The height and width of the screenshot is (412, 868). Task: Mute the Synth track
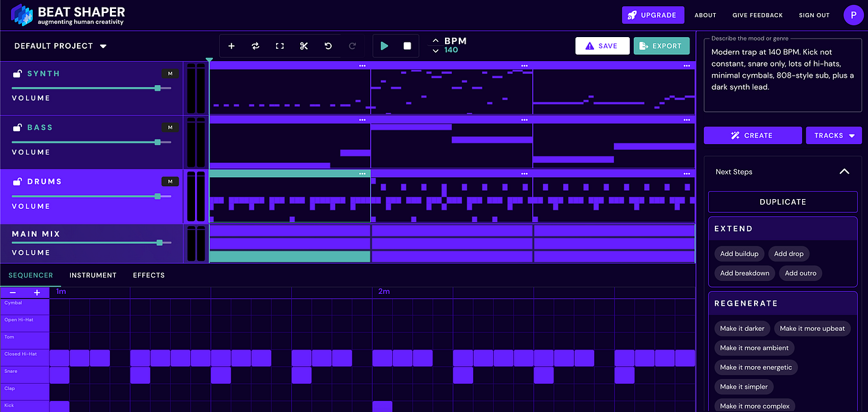(x=170, y=73)
